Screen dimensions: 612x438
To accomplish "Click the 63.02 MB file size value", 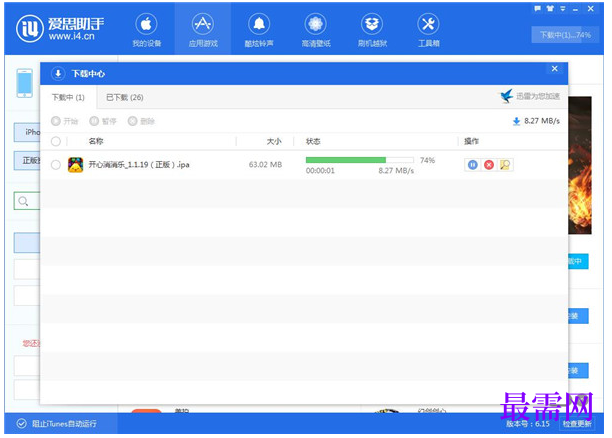I will (265, 165).
